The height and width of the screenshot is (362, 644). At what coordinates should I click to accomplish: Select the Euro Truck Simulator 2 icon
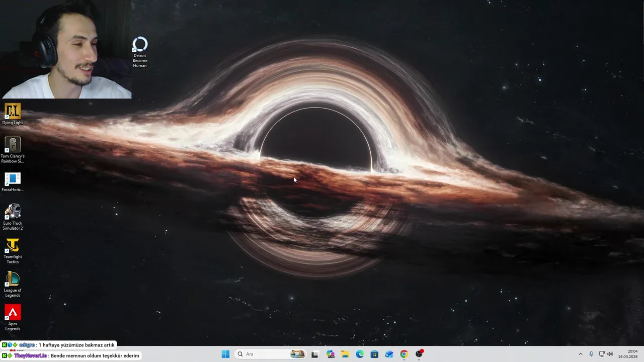pos(13,217)
